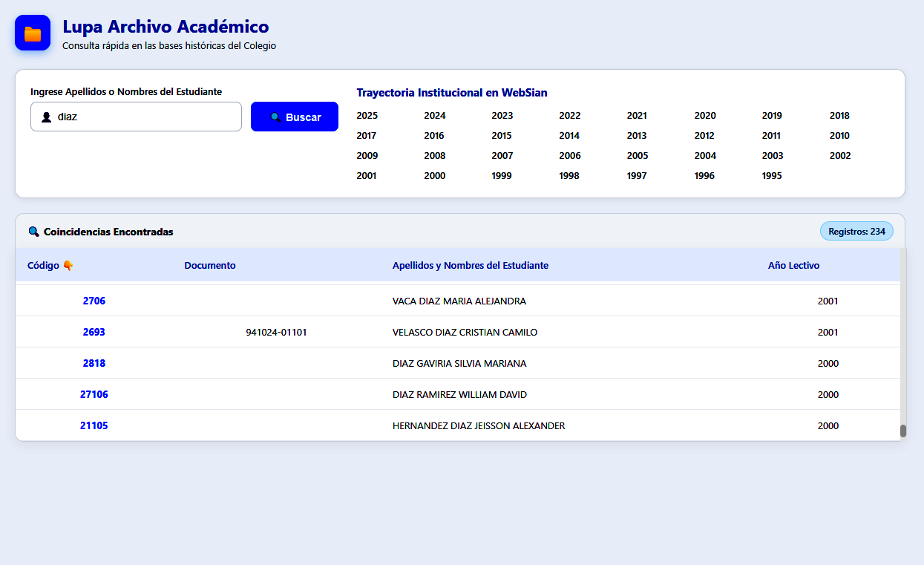The height and width of the screenshot is (565, 924).
Task: Open student code 2706
Action: point(94,301)
